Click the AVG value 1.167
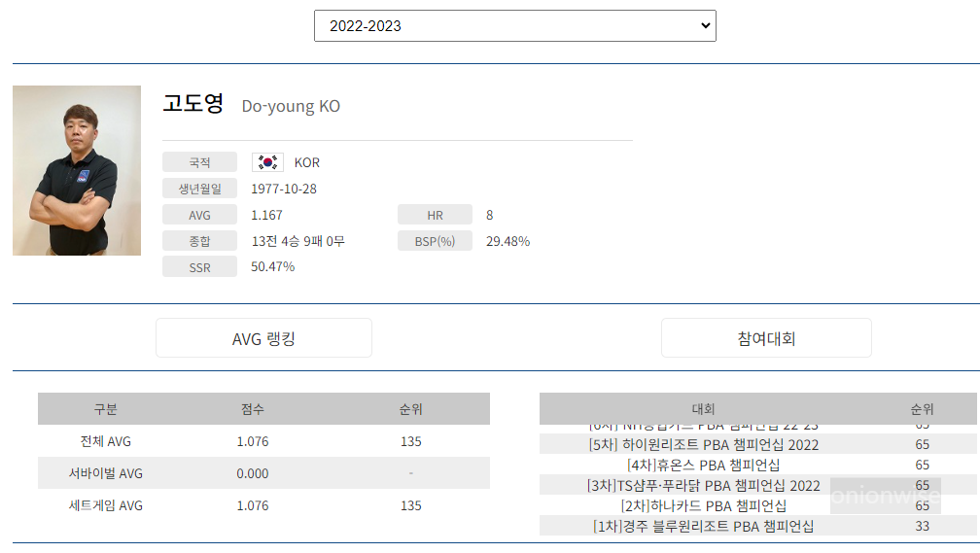 click(x=266, y=215)
